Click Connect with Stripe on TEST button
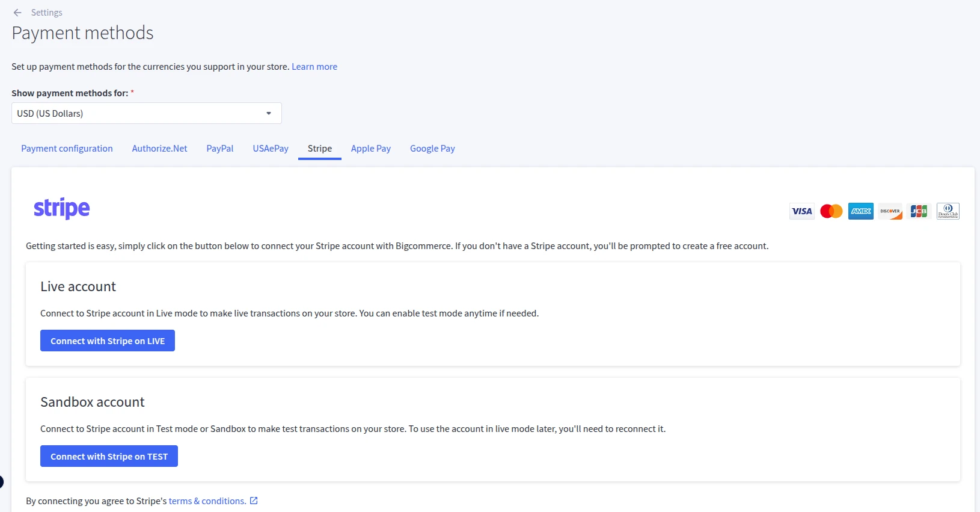Image resolution: width=980 pixels, height=512 pixels. tap(109, 456)
